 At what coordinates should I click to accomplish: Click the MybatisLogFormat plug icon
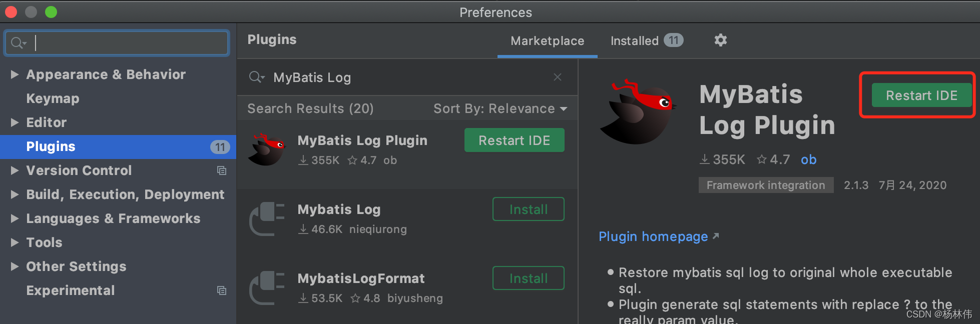coord(267,287)
